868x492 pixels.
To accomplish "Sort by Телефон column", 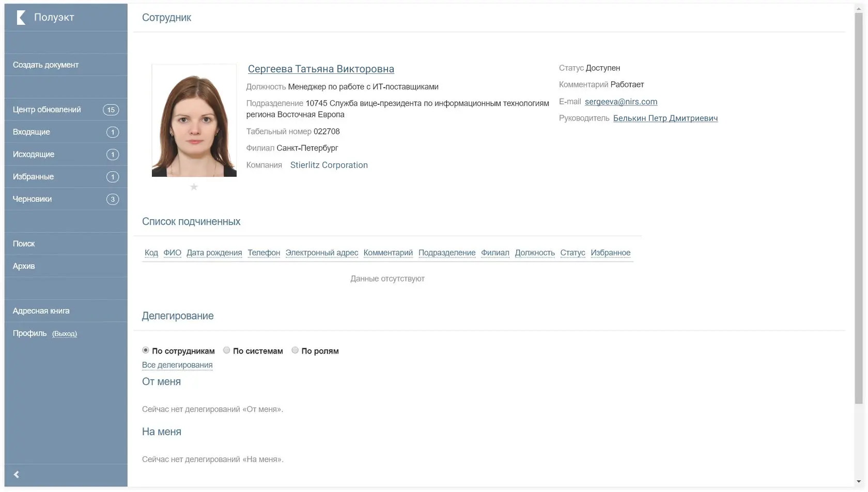I will click(264, 253).
